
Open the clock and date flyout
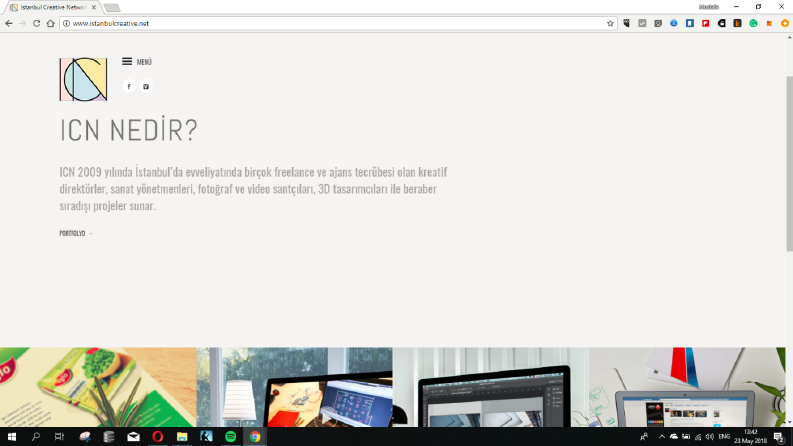click(x=751, y=437)
